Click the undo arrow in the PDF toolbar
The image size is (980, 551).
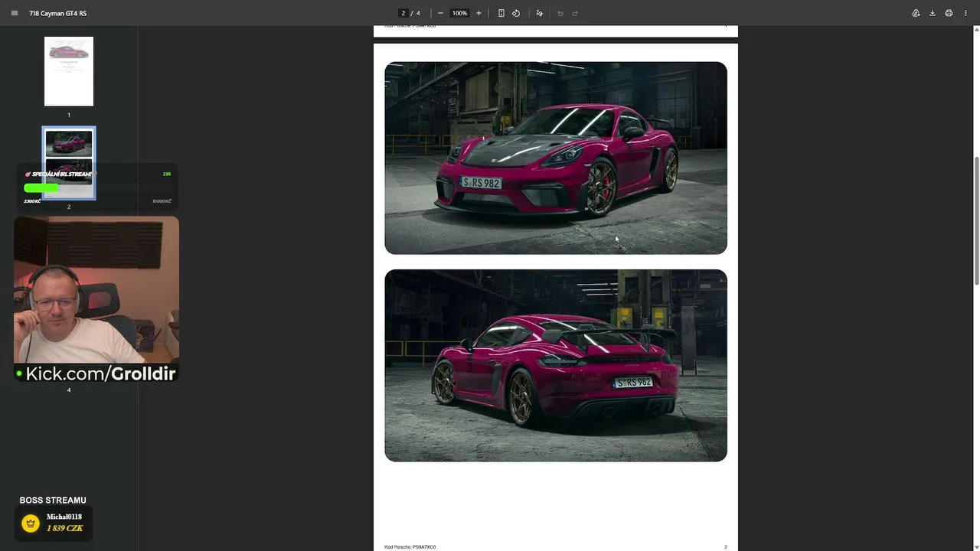point(560,13)
